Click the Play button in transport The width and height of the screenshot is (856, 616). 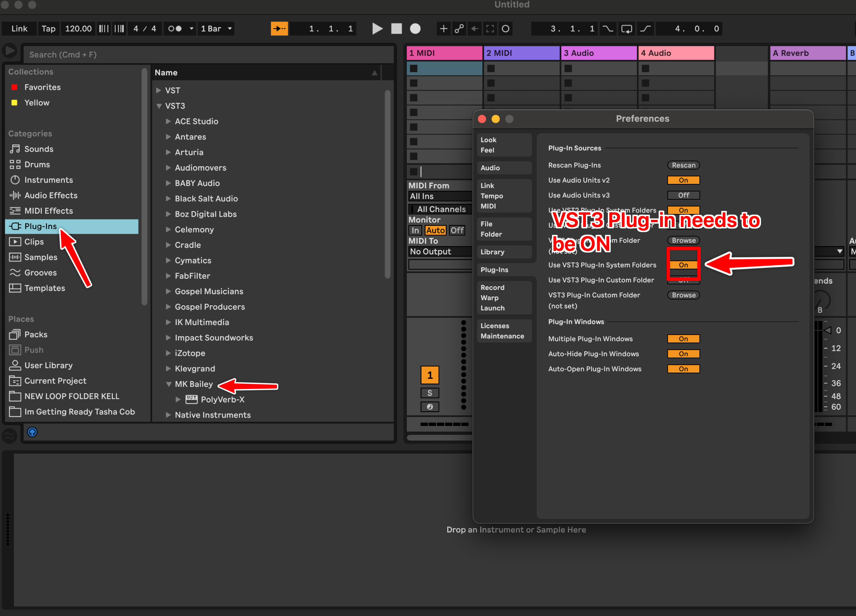point(377,29)
